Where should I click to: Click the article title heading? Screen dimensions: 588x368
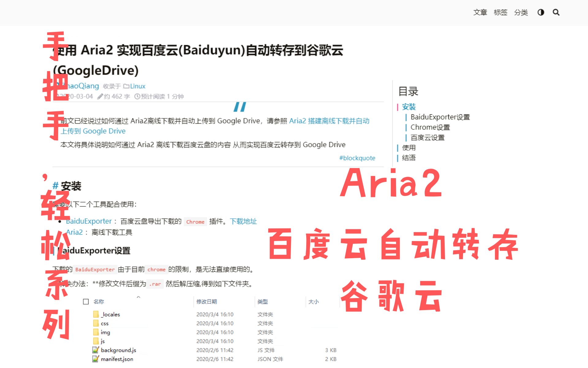click(x=198, y=60)
